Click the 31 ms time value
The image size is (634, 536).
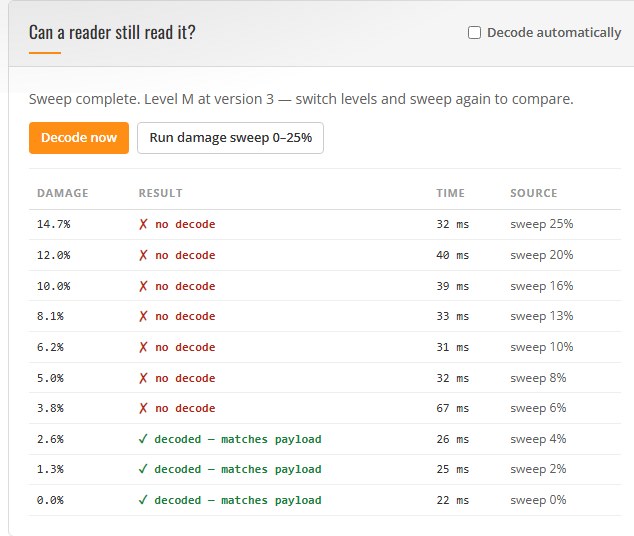(x=453, y=347)
